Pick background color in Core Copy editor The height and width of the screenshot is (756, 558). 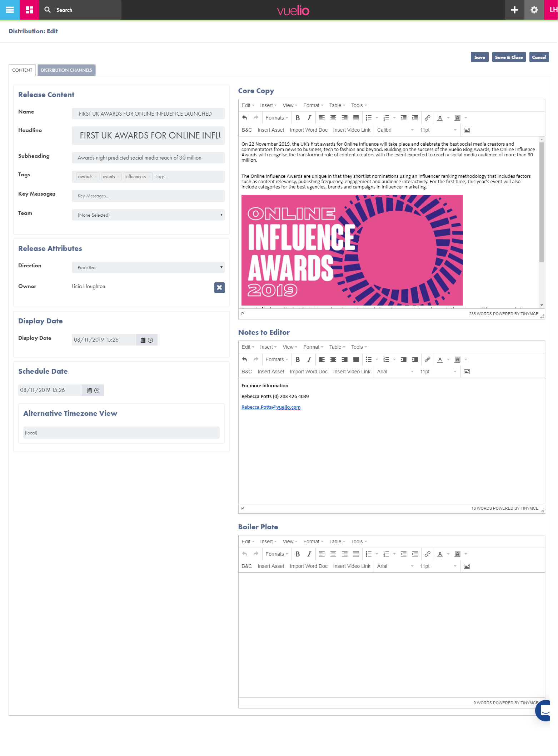[457, 118]
